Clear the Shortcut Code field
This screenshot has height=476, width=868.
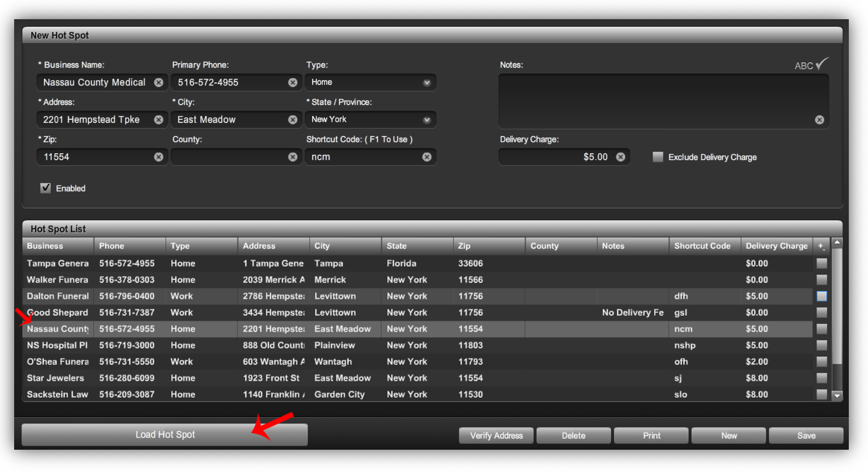click(x=427, y=157)
